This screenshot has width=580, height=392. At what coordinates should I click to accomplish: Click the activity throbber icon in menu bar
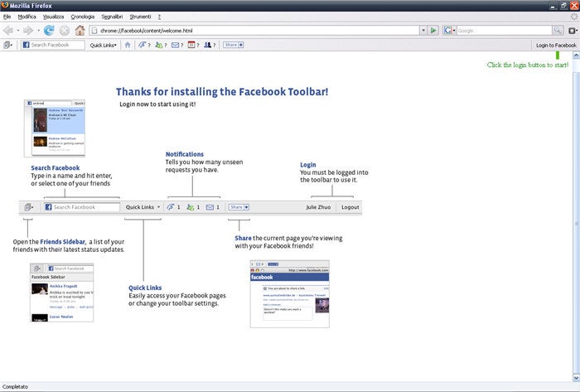pos(574,17)
